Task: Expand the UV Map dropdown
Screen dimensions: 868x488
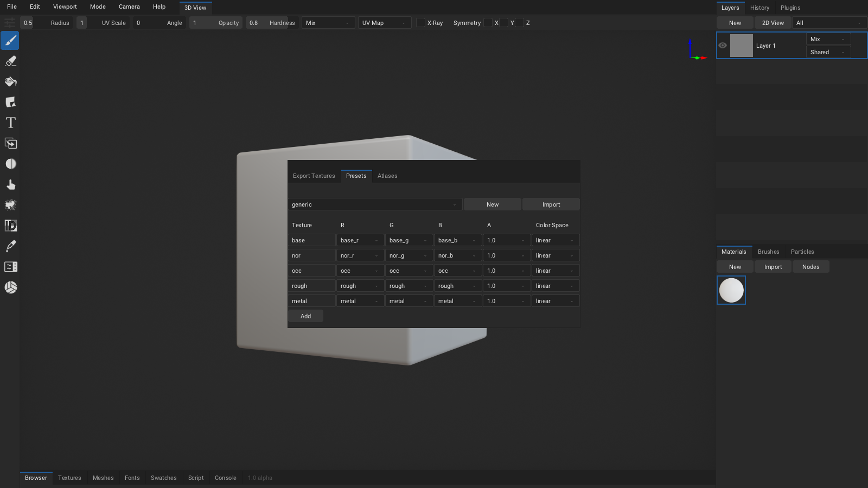Action: pyautogui.click(x=384, y=23)
